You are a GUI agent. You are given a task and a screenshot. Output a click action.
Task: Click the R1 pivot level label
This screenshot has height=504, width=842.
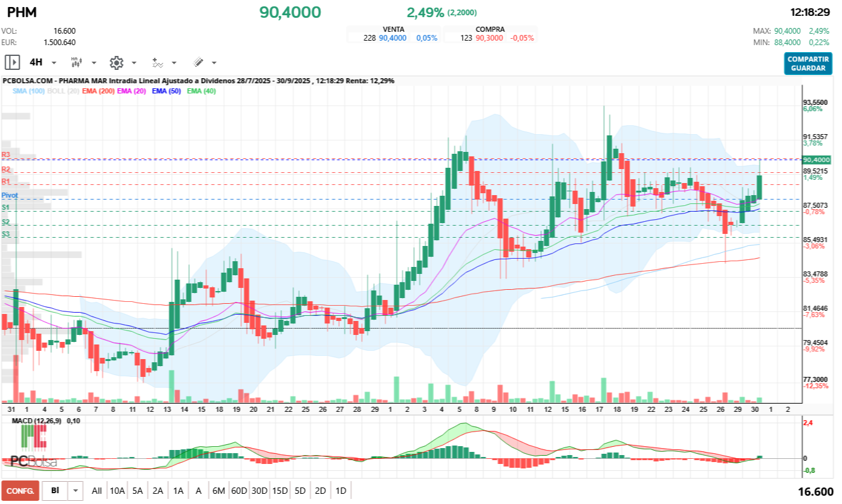pyautogui.click(x=6, y=182)
